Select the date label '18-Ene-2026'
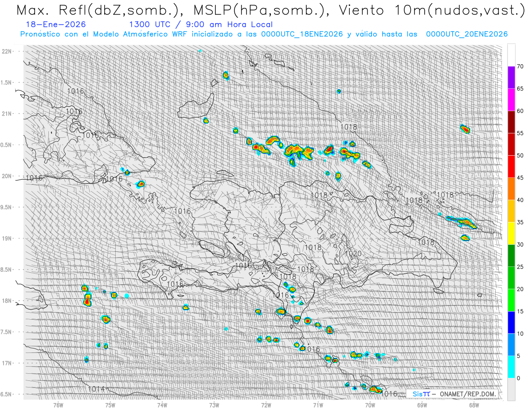This screenshot has height=411, width=532. coord(56,25)
